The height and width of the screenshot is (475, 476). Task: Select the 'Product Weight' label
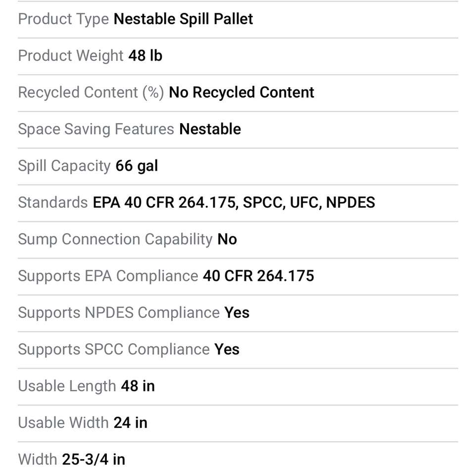(70, 56)
